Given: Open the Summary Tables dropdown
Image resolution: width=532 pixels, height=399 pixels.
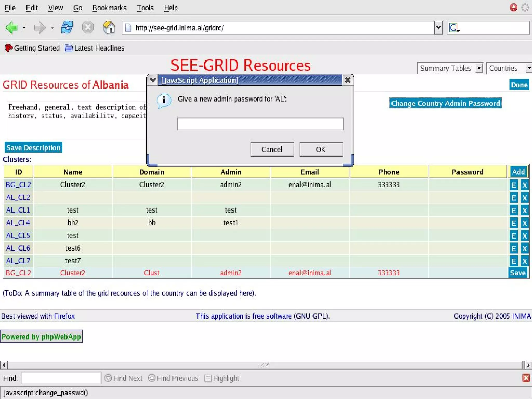Looking at the screenshot, I should click(x=450, y=68).
